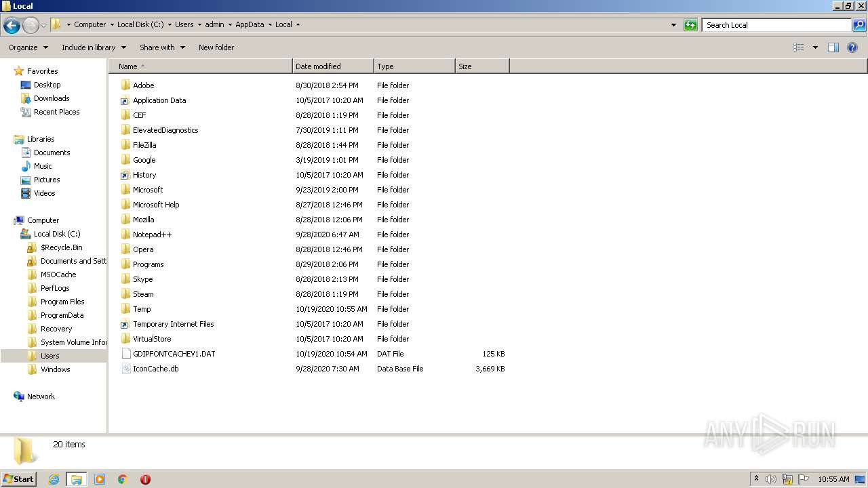The width and height of the screenshot is (868, 488).
Task: Click the taskbar clock showing 10:55 AM
Action: click(833, 479)
